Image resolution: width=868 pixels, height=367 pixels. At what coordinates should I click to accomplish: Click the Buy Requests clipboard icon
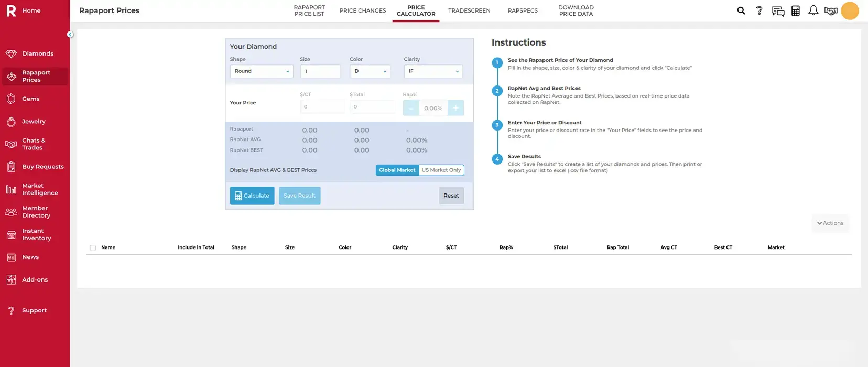pos(11,167)
